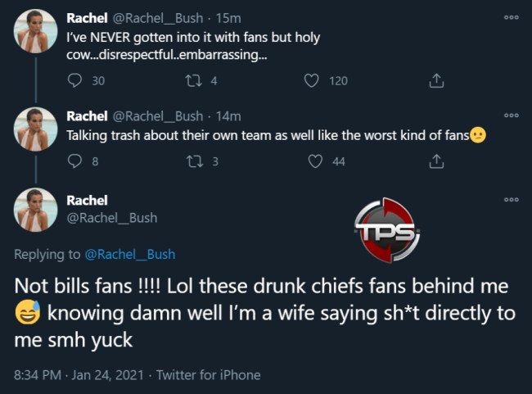Like the tweet with 44 likes
Screen dimensions: 532x394
point(315,161)
